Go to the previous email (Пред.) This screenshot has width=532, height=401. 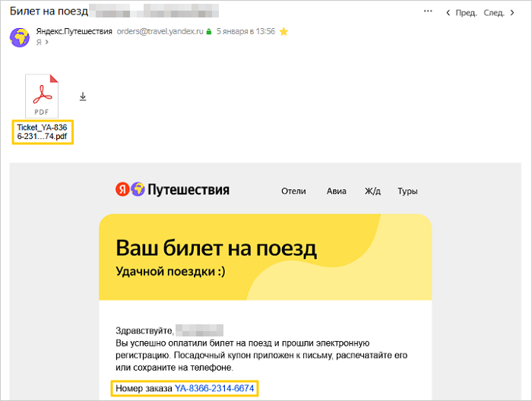(x=461, y=13)
